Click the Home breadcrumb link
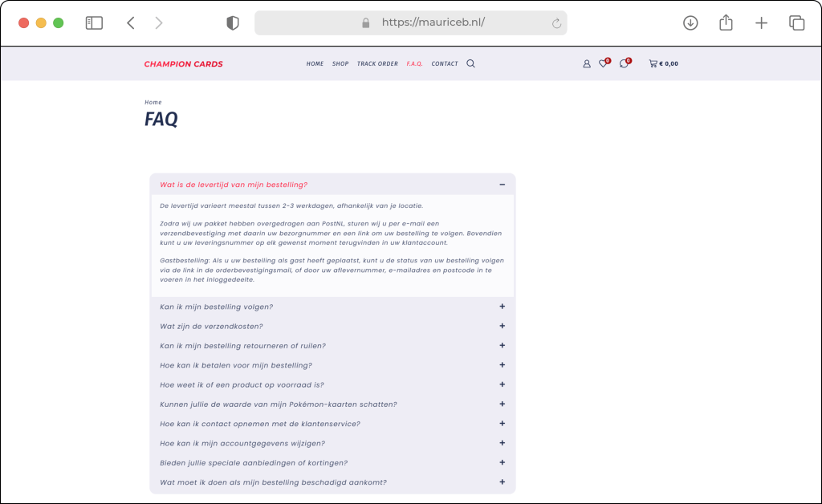Viewport: 822px width, 504px height. point(153,102)
